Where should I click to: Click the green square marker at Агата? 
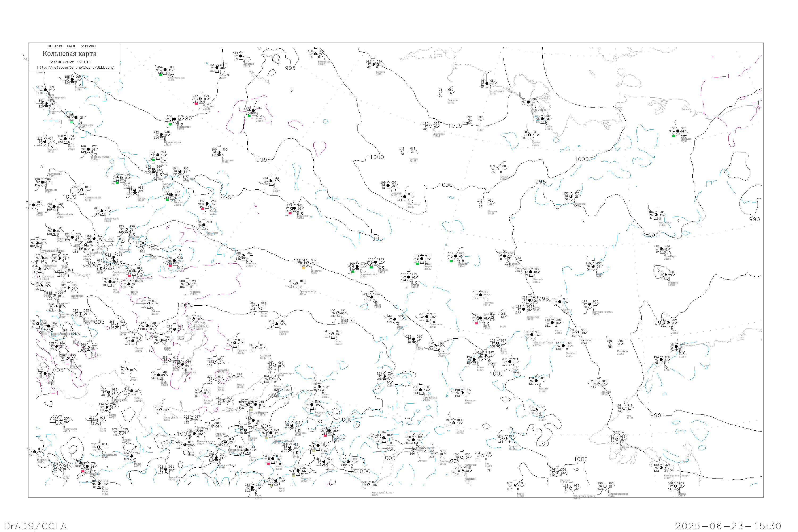(249, 116)
